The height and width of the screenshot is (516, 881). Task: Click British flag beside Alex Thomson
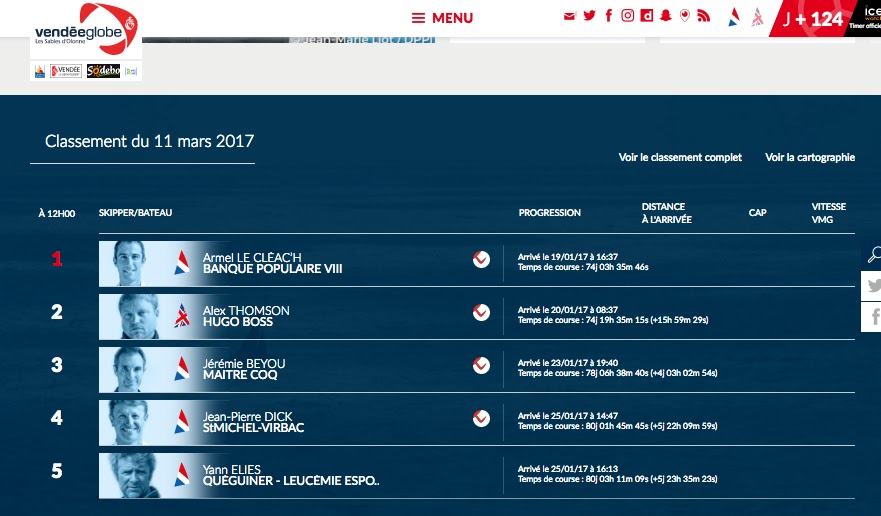pyautogui.click(x=181, y=315)
